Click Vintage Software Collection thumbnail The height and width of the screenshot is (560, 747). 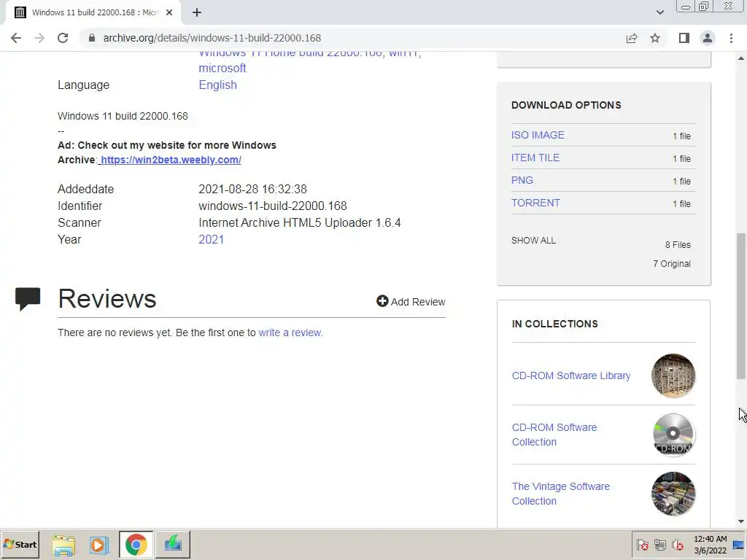click(x=673, y=494)
